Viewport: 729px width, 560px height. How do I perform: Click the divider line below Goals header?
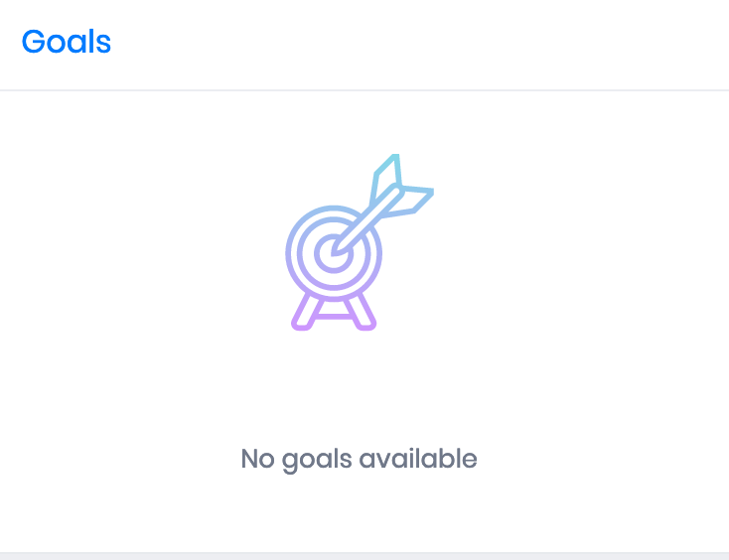pos(364,90)
